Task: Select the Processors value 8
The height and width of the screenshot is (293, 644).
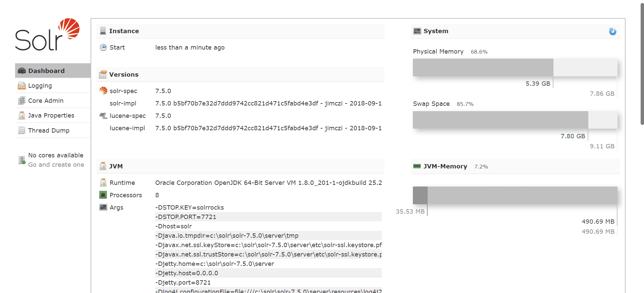Action: click(157, 195)
